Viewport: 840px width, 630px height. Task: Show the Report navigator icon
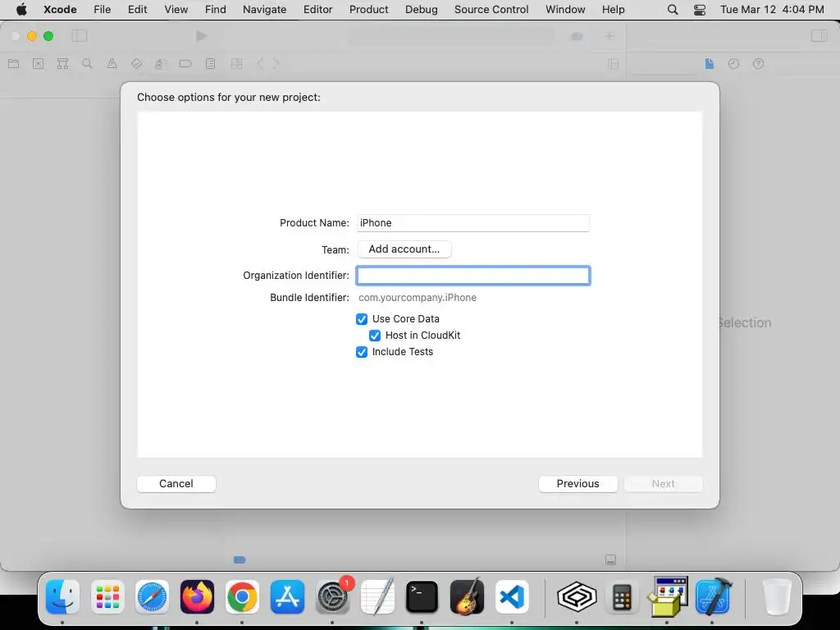pos(211,64)
